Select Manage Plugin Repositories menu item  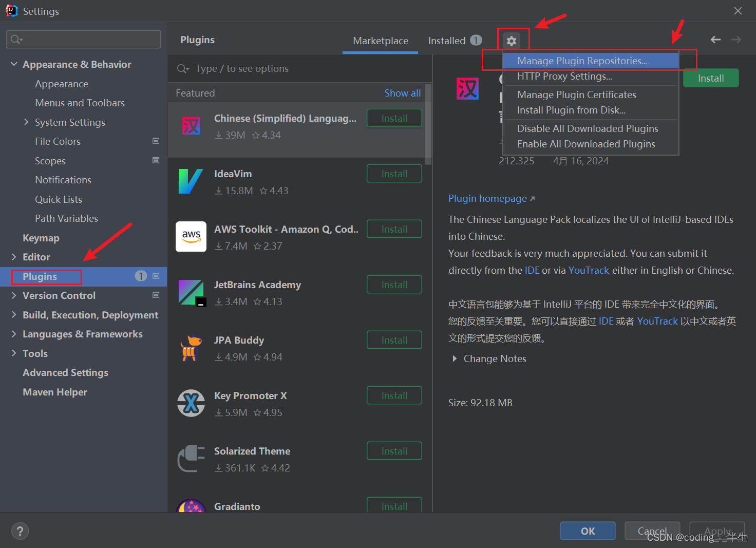pos(591,61)
